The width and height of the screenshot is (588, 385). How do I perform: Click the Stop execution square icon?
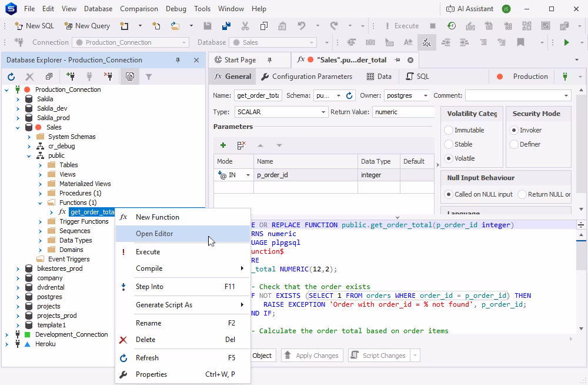click(x=433, y=26)
